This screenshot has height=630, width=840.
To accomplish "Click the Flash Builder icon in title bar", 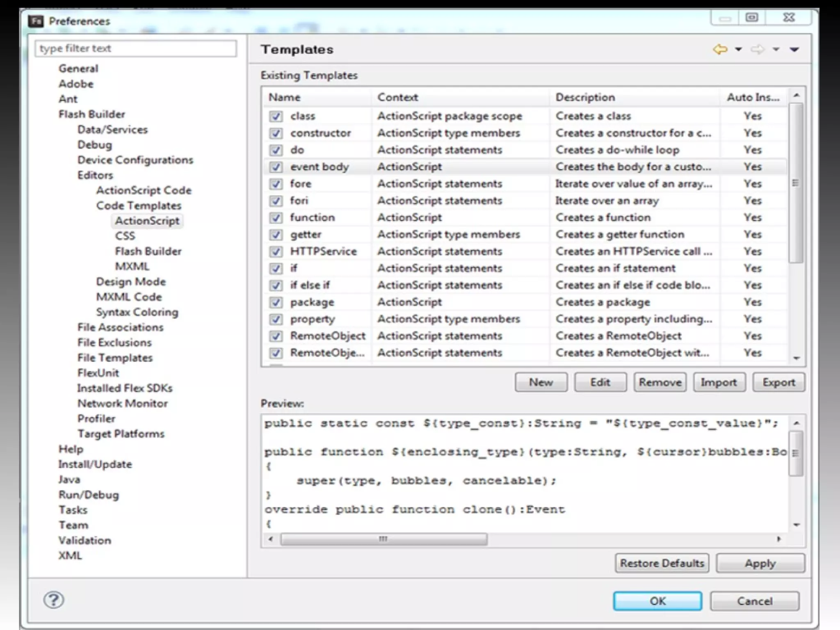I will [36, 21].
